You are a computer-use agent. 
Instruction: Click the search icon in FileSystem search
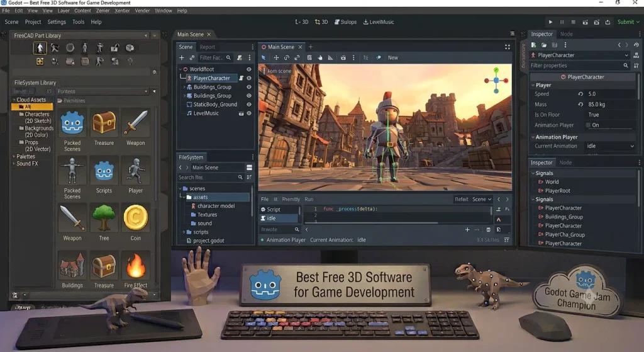240,177
